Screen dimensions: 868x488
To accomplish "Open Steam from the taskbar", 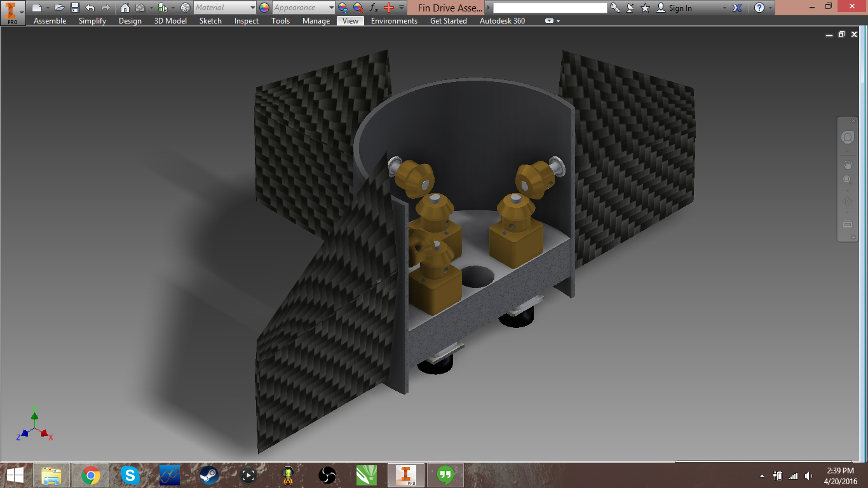I will pos(209,475).
